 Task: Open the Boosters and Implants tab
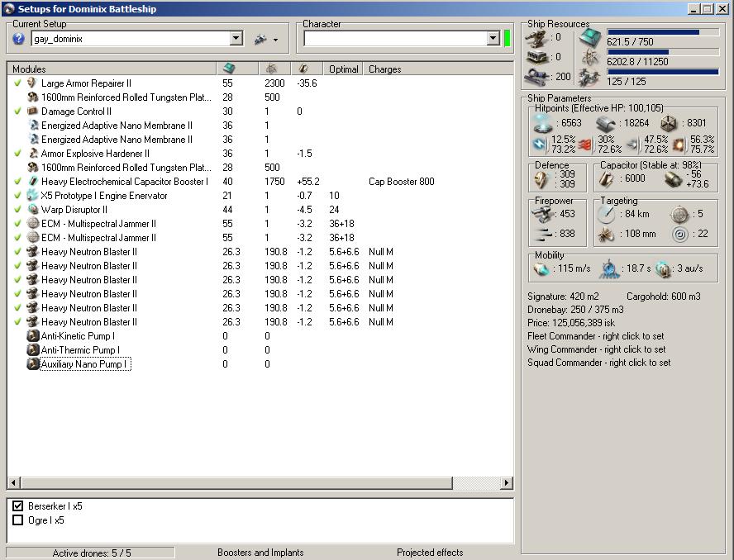click(x=260, y=553)
